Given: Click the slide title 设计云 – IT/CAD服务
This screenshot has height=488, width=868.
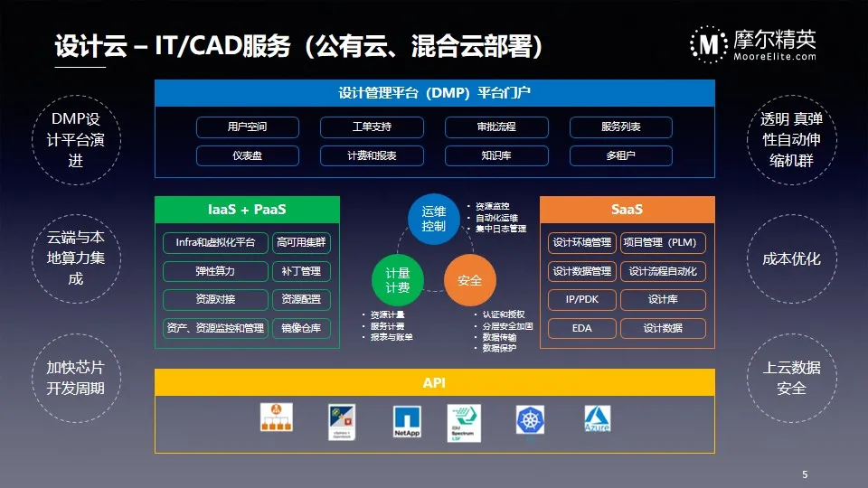Looking at the screenshot, I should point(173,46).
